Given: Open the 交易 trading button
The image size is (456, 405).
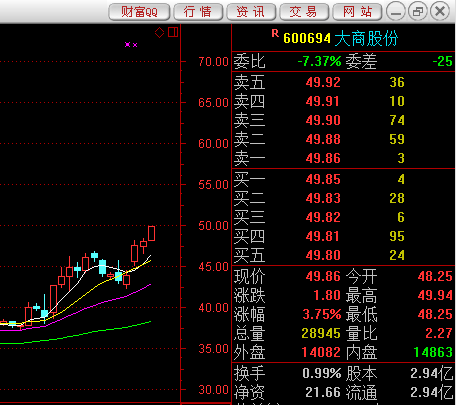Looking at the screenshot, I should [304, 12].
